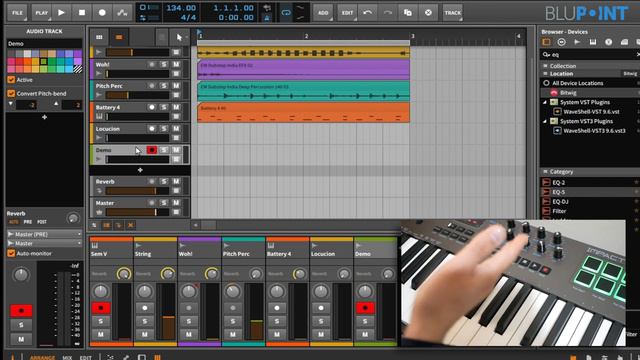Select All Device Locations radio option
The image size is (640, 360).
pyautogui.click(x=546, y=83)
